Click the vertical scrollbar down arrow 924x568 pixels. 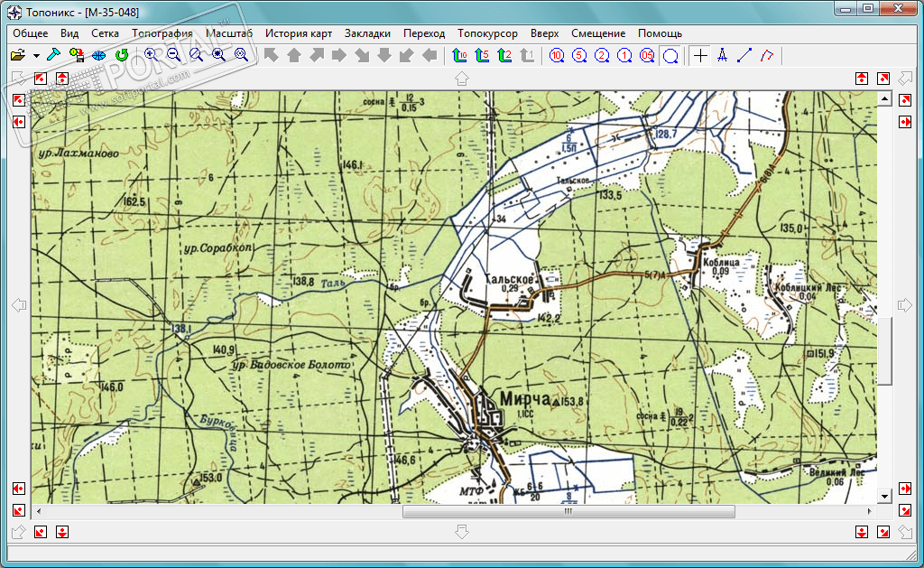coord(883,496)
